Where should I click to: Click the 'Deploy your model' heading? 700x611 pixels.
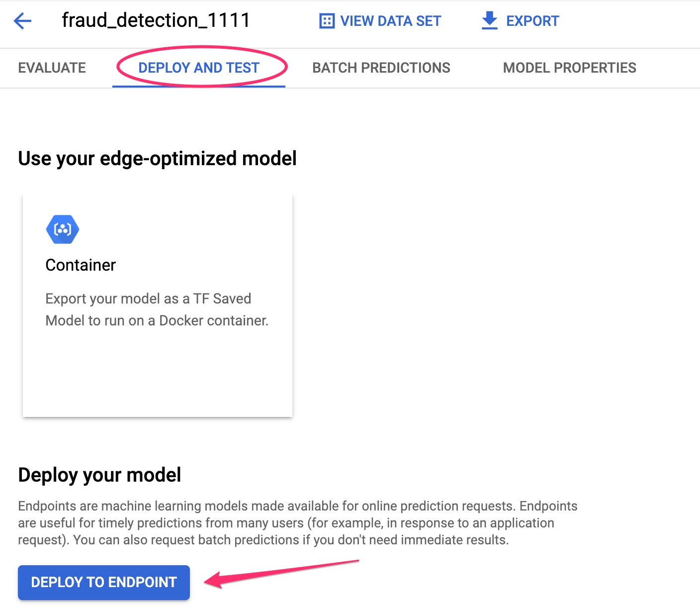(99, 475)
